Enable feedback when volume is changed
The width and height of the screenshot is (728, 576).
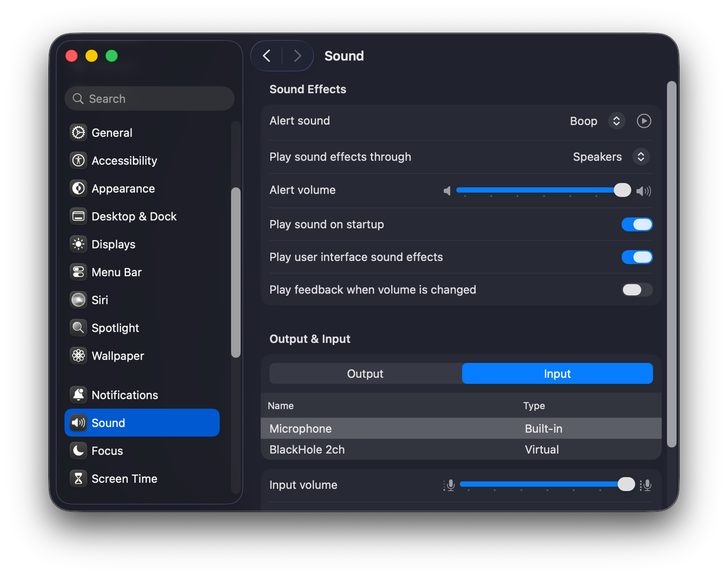tap(637, 290)
